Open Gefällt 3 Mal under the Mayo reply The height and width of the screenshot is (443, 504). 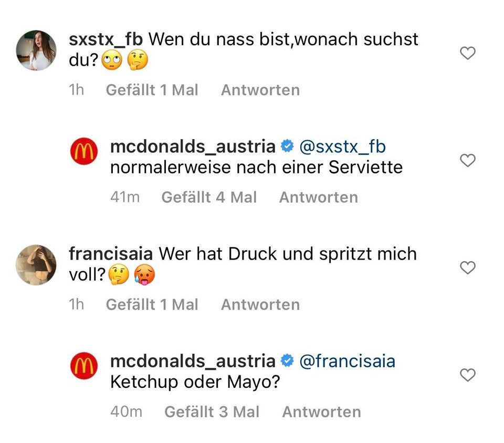(x=212, y=411)
